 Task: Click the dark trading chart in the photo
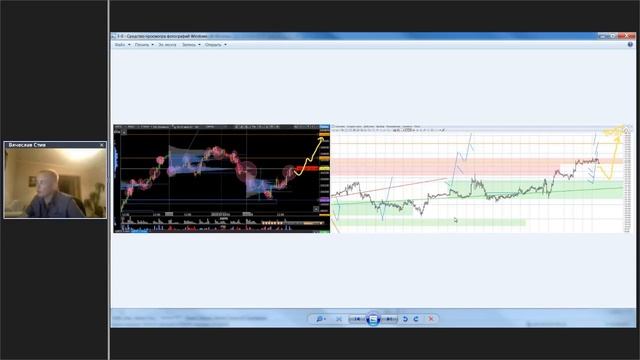[x=222, y=179]
